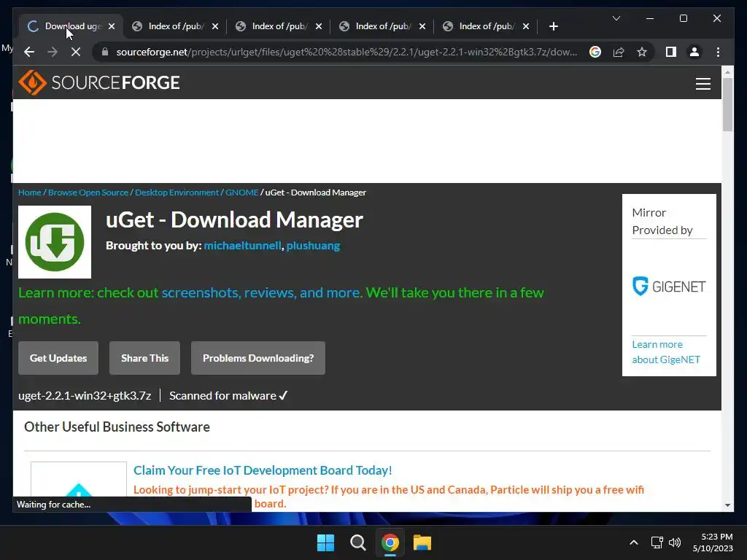Switch to the fourth Index of /pub/ tab
Screen dimensions: 747x560
click(x=382, y=26)
